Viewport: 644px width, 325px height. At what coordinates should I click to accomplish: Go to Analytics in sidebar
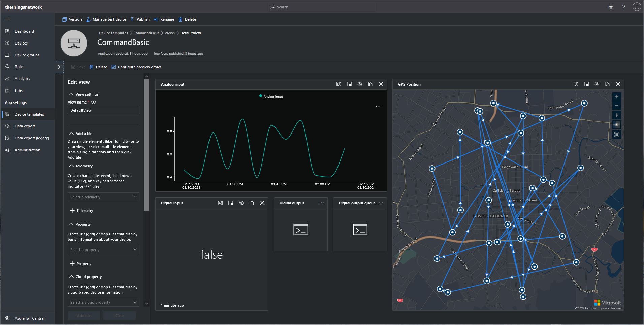[x=22, y=79]
